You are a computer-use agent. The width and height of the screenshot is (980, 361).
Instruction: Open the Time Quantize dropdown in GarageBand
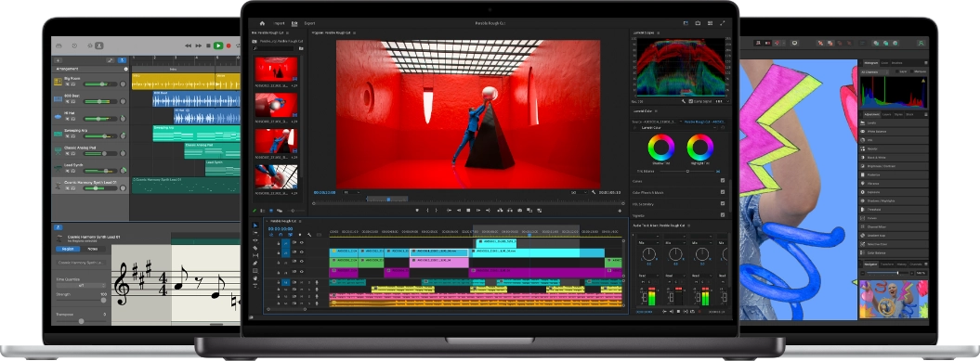tap(82, 286)
